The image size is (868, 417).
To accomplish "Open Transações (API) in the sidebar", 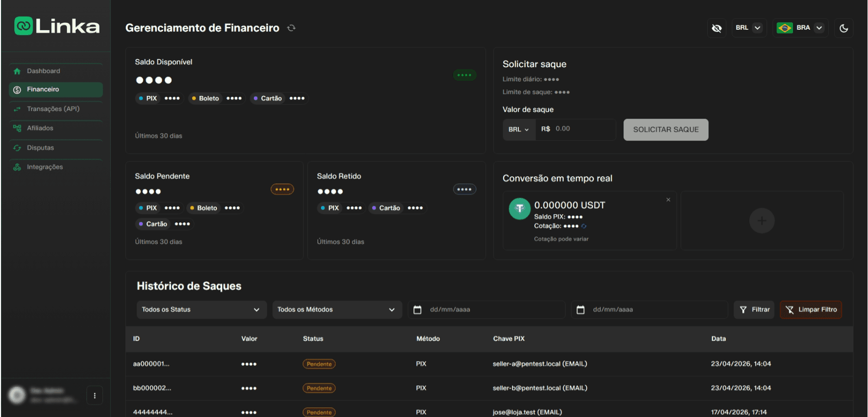I will pos(56,109).
